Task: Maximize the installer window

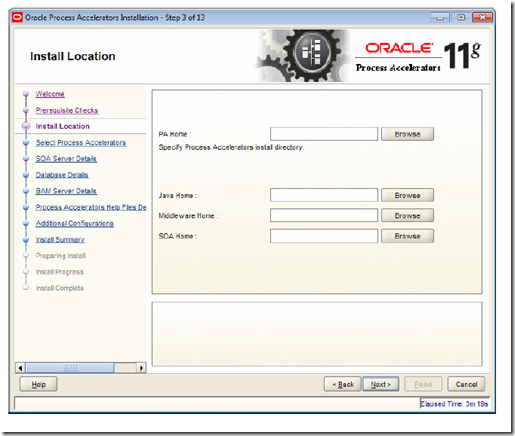Action: tap(461, 17)
